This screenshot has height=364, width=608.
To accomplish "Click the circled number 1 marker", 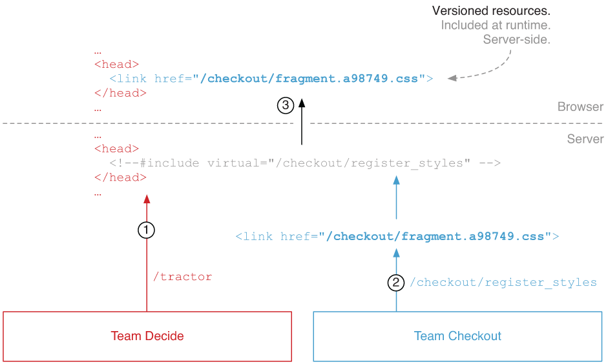I will [147, 229].
